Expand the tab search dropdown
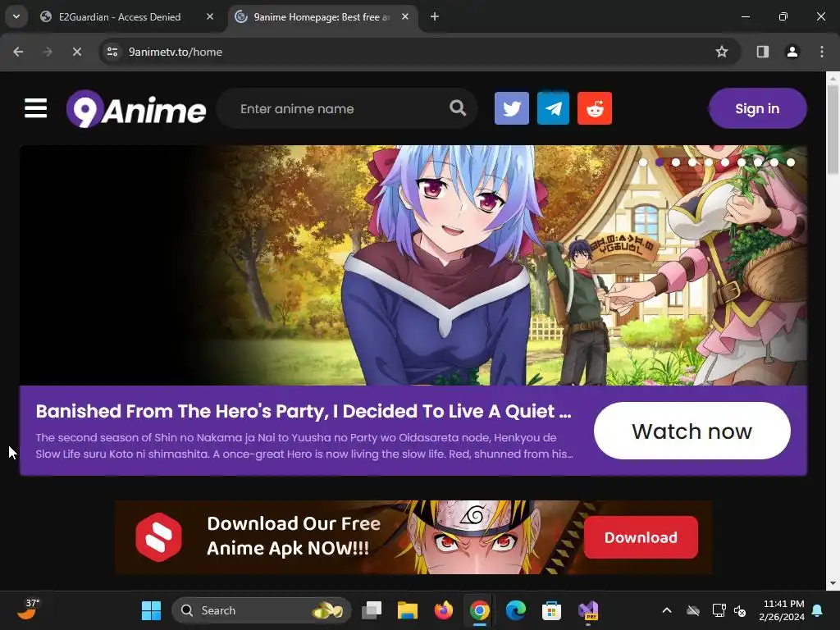 tap(16, 16)
